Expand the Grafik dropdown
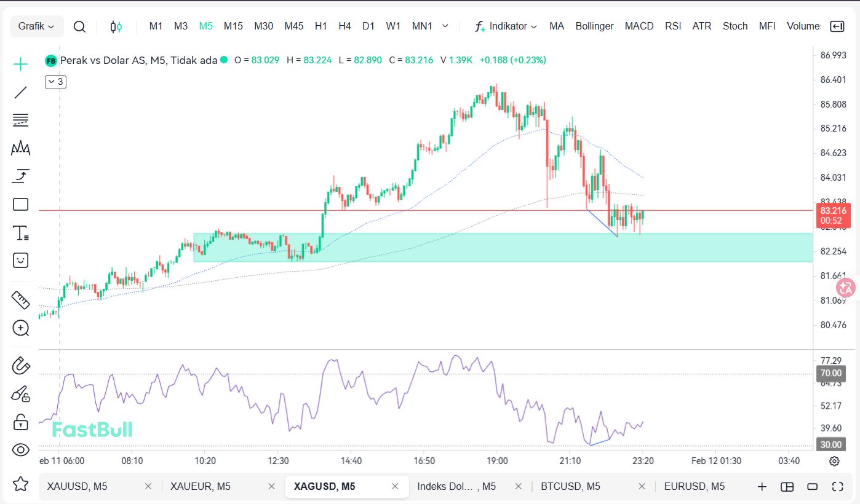Viewport: 860px width, 504px height. 36,26
